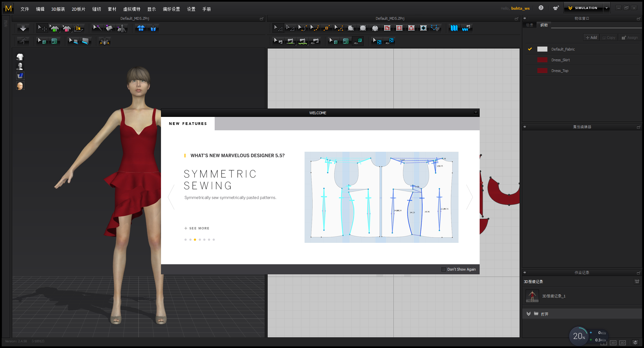Click the add garment shirt-plus icon in title bar
This screenshot has width=644, height=348.
556,8
